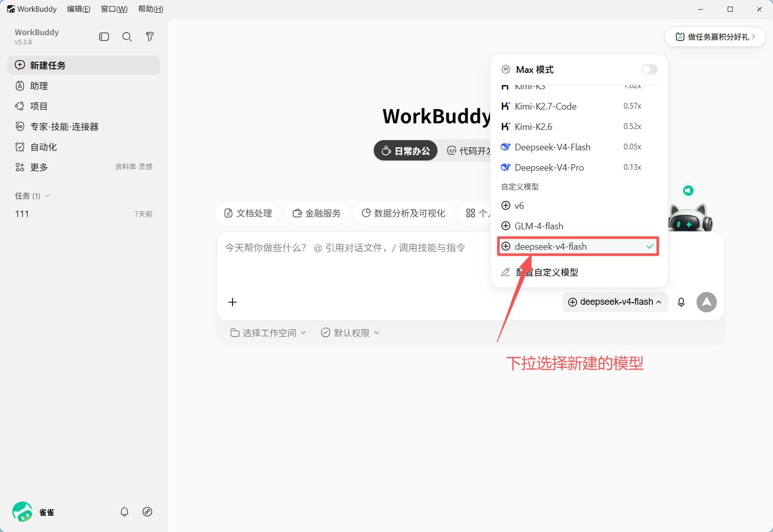Image resolution: width=773 pixels, height=532 pixels.
Task: Minimize the WorkBuddy window
Action: click(702, 9)
